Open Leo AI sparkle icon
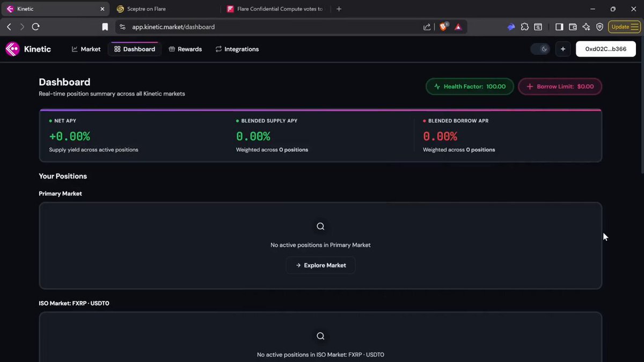This screenshot has width=644, height=362. (x=586, y=27)
